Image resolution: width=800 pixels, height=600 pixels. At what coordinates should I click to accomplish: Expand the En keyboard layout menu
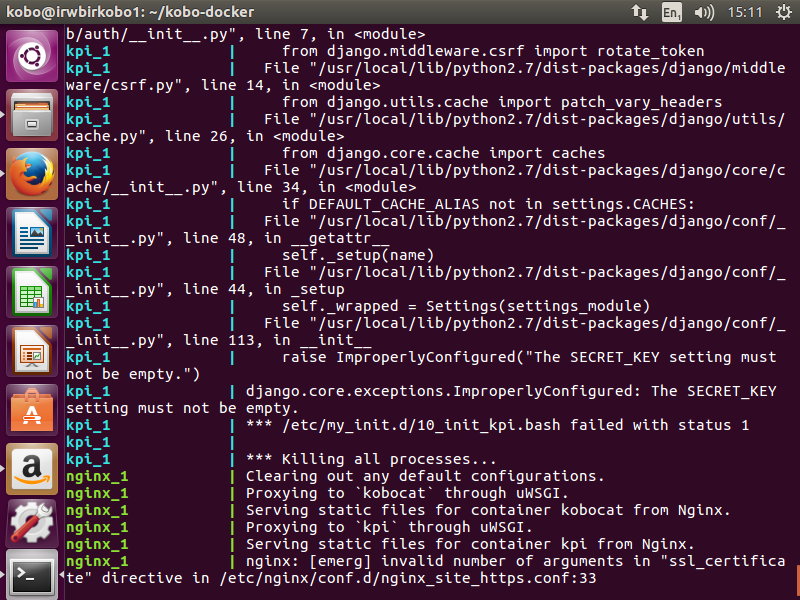pos(671,12)
